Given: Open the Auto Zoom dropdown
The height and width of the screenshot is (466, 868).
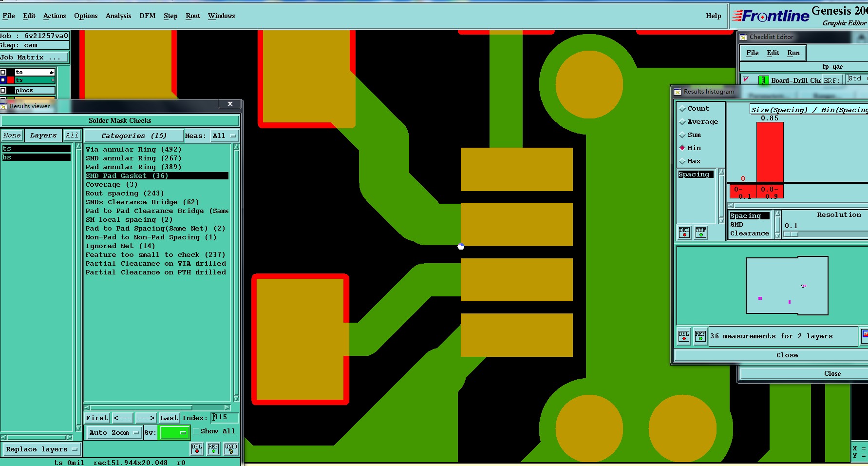Looking at the screenshot, I should point(114,432).
